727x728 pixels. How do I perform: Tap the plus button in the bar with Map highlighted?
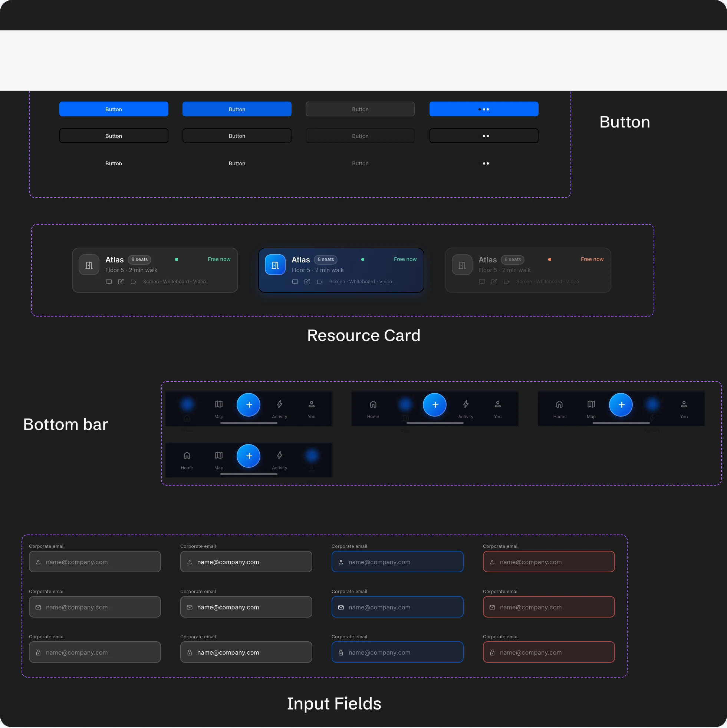pos(435,405)
